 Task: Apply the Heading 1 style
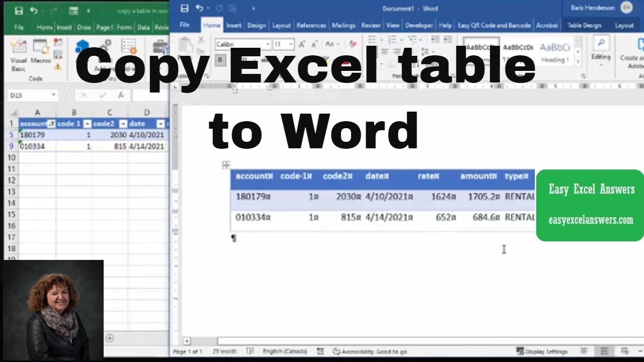coord(554,52)
